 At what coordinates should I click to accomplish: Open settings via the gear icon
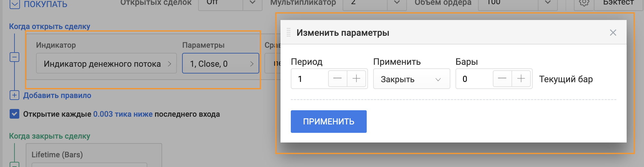pos(584,3)
